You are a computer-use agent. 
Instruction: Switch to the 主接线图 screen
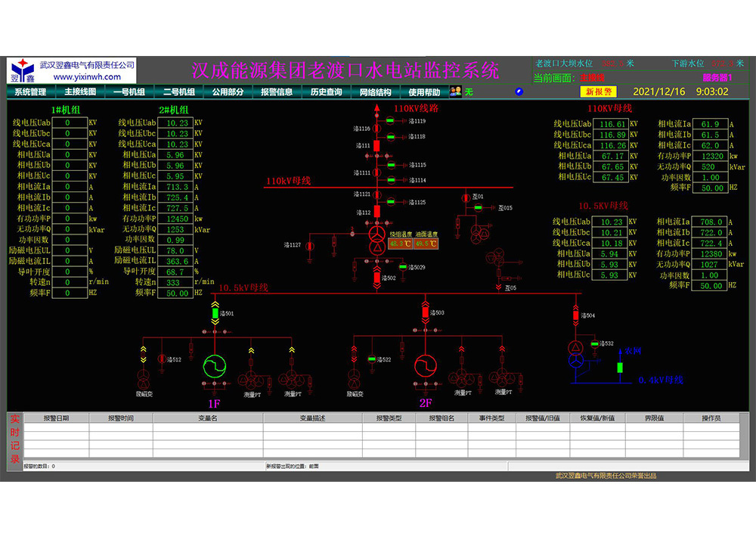[80, 92]
